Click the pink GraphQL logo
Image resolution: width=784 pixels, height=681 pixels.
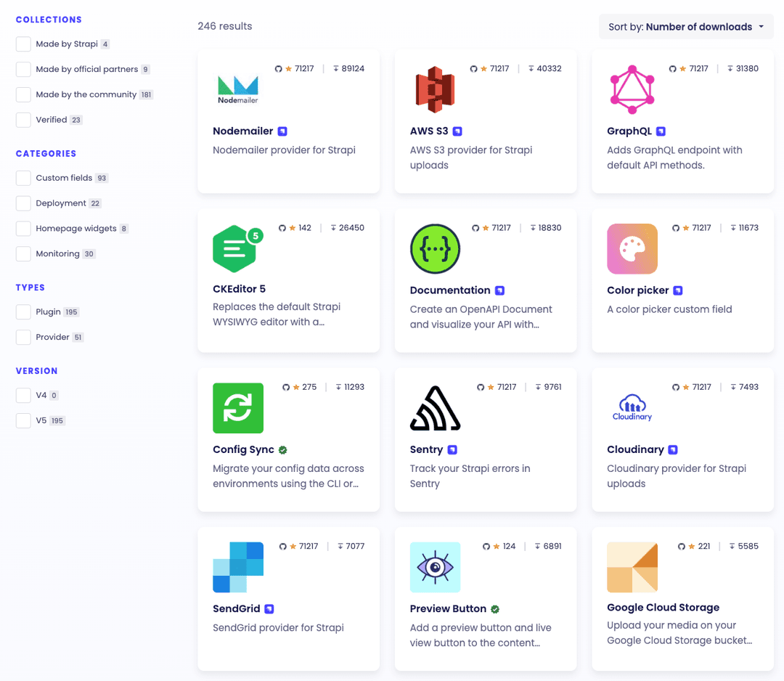(632, 89)
